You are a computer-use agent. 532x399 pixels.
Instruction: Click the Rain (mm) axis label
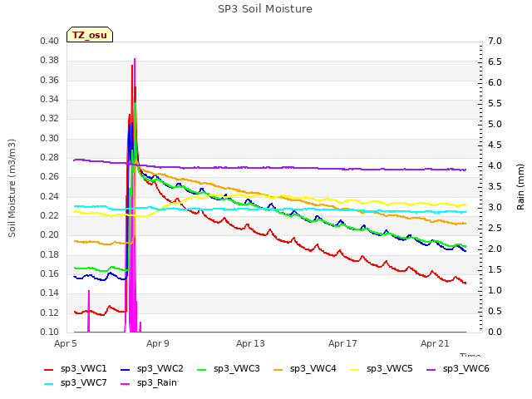tap(520, 187)
